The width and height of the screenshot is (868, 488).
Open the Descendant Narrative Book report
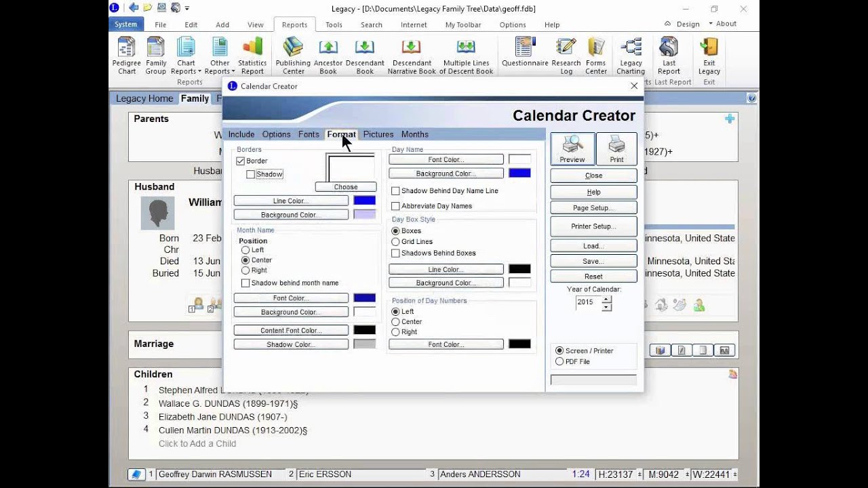click(412, 56)
